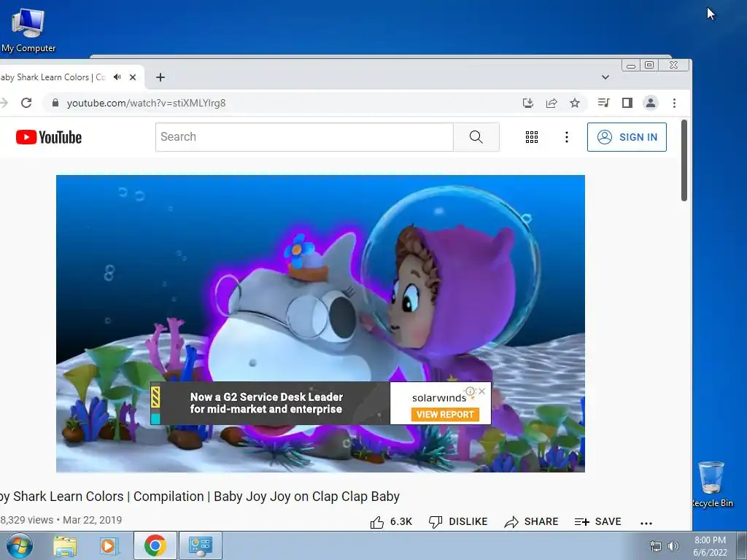Click the volume tray icon
The image size is (747, 560).
pos(673,546)
